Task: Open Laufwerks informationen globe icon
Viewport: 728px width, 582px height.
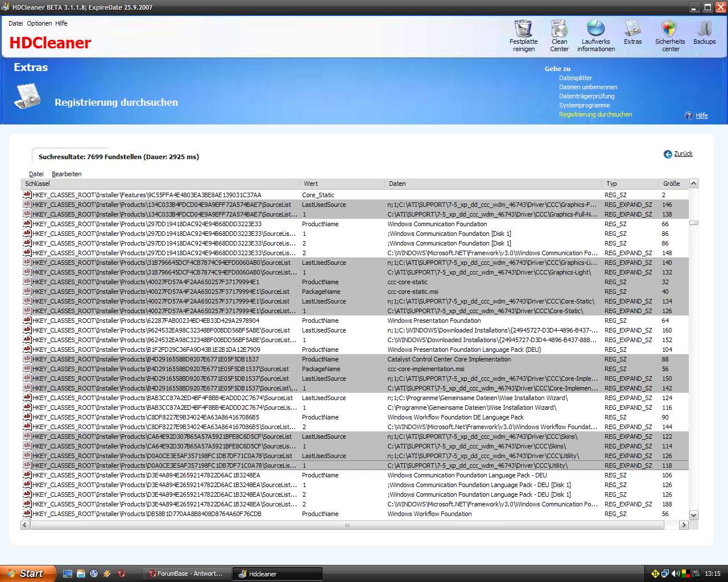Action: tap(595, 28)
